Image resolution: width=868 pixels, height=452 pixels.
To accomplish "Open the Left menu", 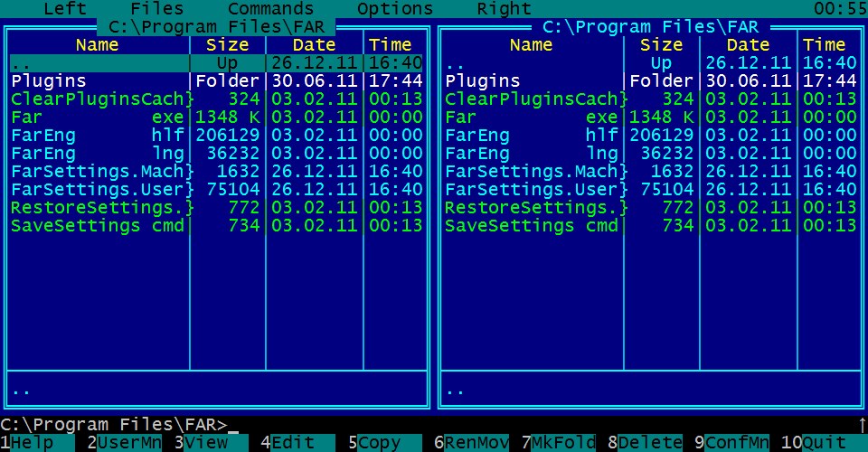I will [65, 8].
